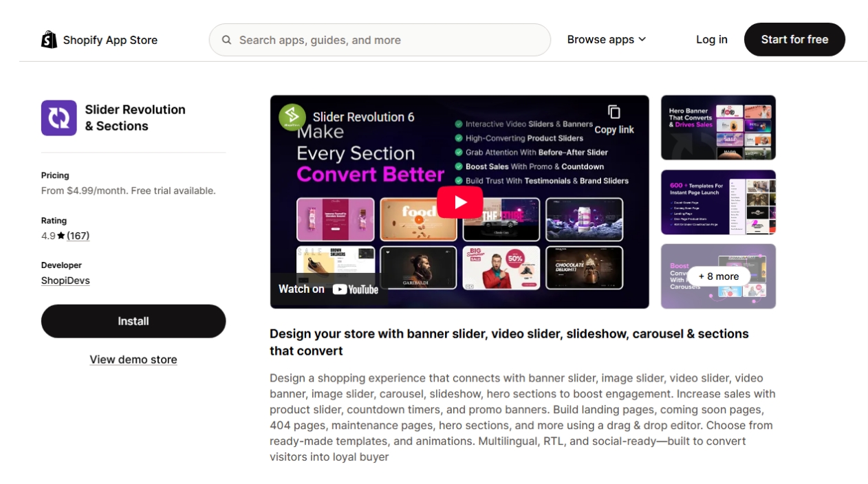This screenshot has width=868, height=484.
Task: Click the Shopify App Store bag logo
Action: coord(49,39)
